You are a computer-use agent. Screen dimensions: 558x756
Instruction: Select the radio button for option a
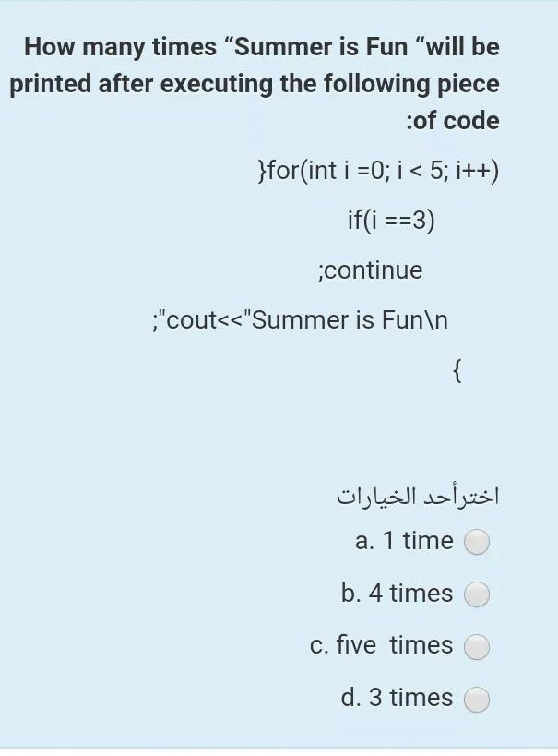point(477,542)
